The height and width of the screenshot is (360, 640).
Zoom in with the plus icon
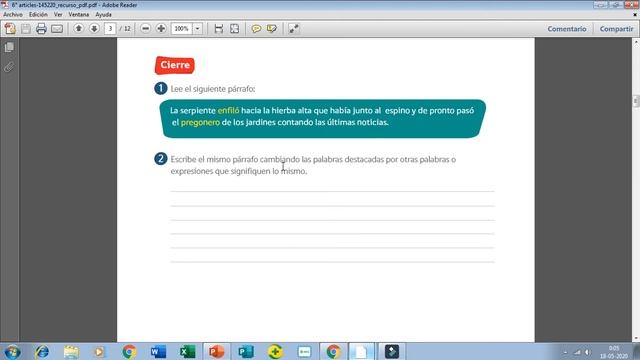(161, 29)
